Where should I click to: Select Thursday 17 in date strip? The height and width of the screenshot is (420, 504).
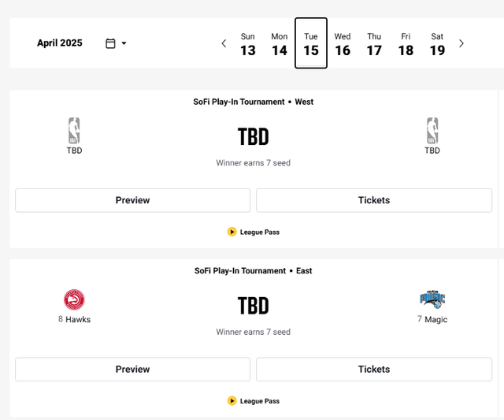pyautogui.click(x=374, y=44)
